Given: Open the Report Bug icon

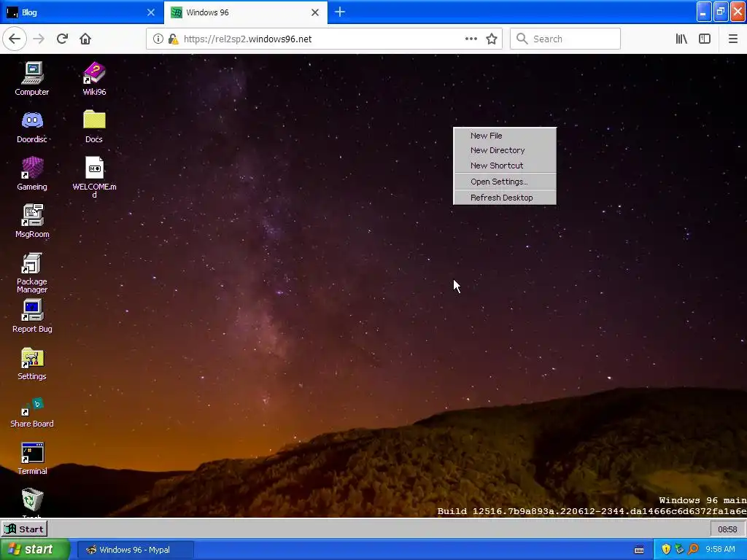Looking at the screenshot, I should [32, 316].
